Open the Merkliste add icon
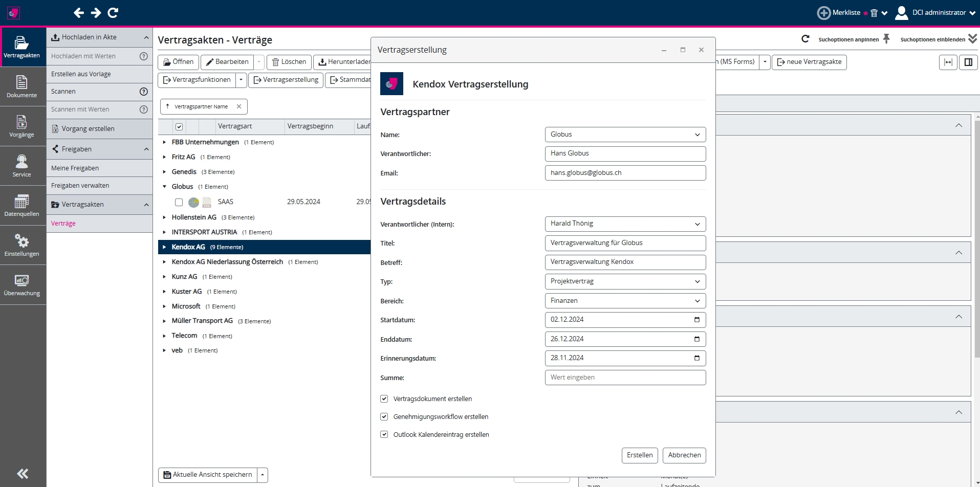 pos(823,13)
